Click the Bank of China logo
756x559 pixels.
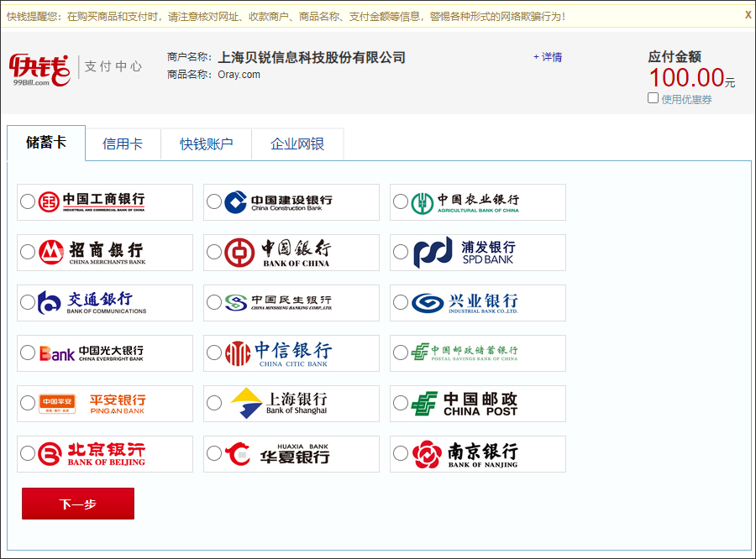[278, 253]
